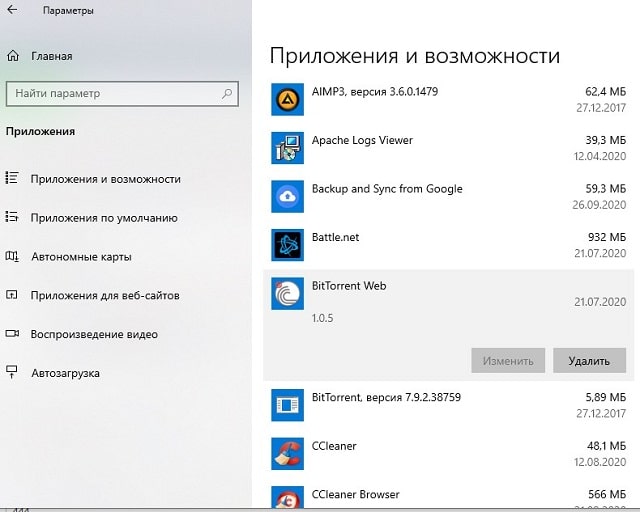Click the Battle.net app icon
Screen dimensions: 640x512
pyautogui.click(x=287, y=245)
